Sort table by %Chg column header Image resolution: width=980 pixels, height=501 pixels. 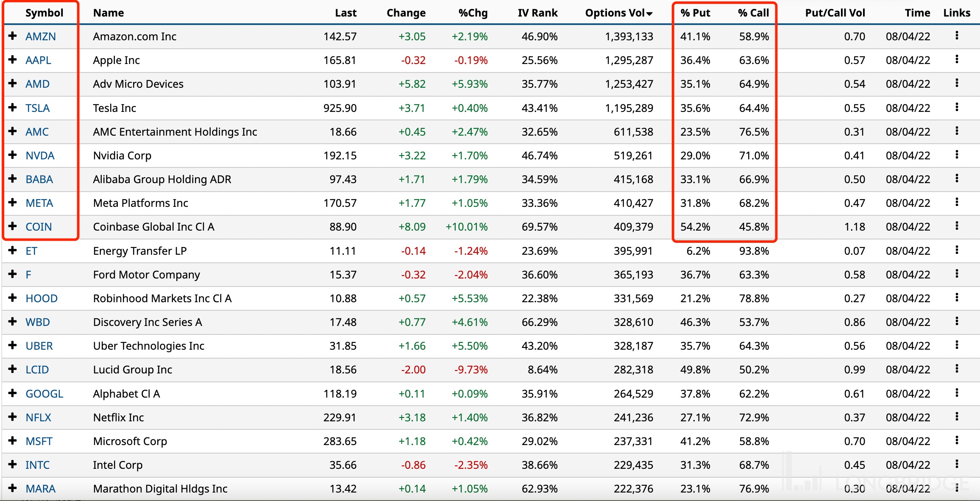tap(473, 13)
